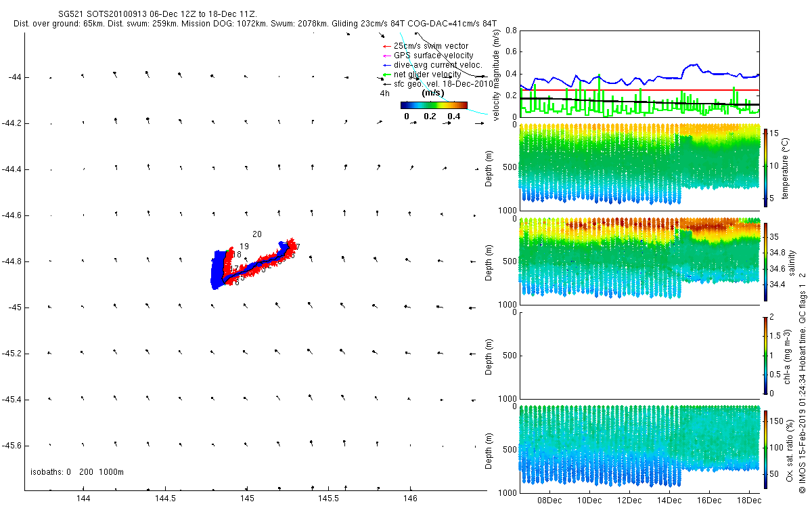
Task: Click the blue dive-avg current legend arrow
Action: tap(386, 65)
